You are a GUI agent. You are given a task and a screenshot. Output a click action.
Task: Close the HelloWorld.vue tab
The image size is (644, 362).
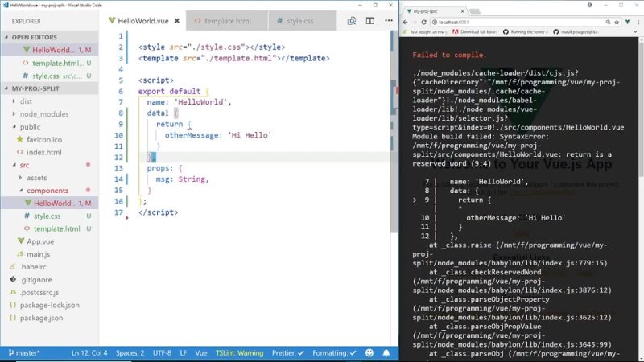(x=177, y=21)
